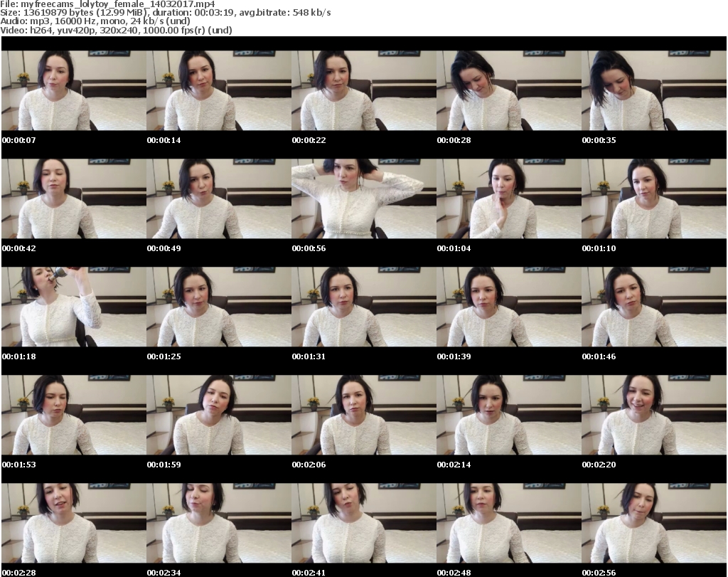Click the 00:01:04 timestamp label
Image resolution: width=728 pixels, height=577 pixels.
[x=454, y=248]
